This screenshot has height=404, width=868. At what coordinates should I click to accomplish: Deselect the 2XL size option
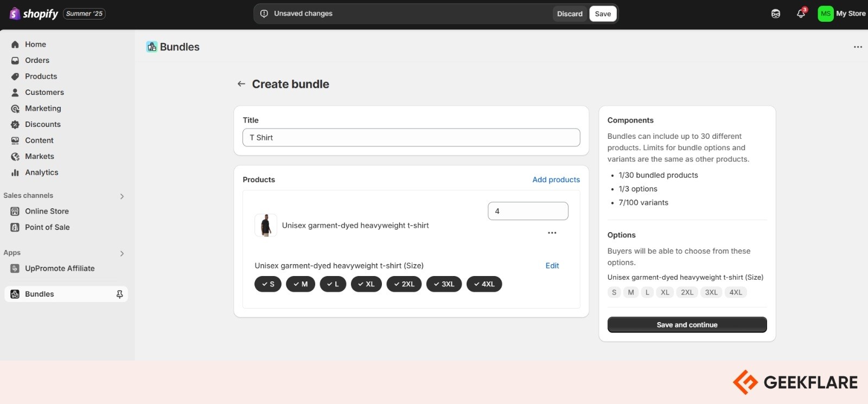(404, 284)
